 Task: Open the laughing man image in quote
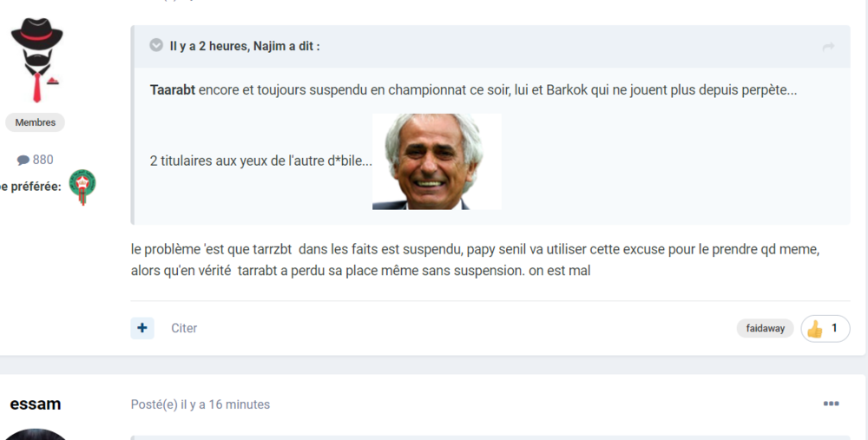(x=437, y=161)
